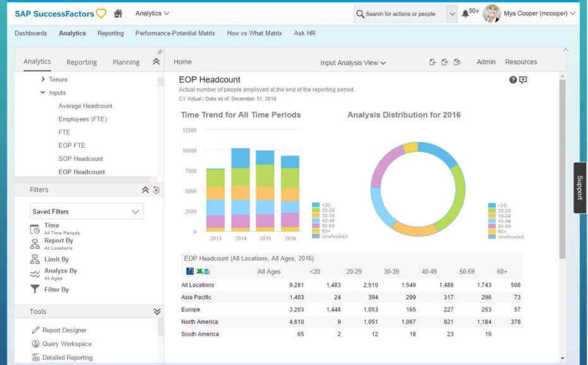Open the search scope dropdown arrow
Screen dimensions: 588x365
click(x=452, y=14)
